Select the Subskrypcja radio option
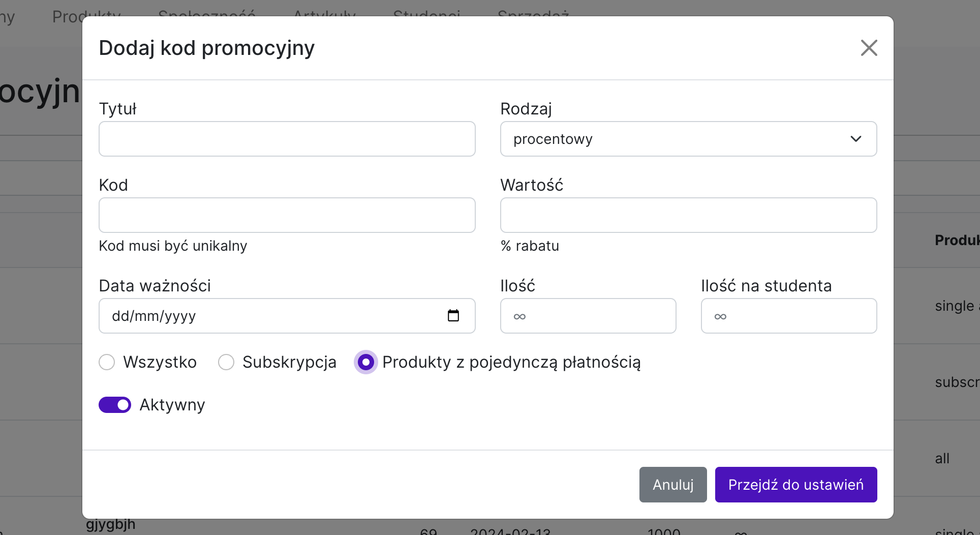980x535 pixels. click(x=226, y=362)
